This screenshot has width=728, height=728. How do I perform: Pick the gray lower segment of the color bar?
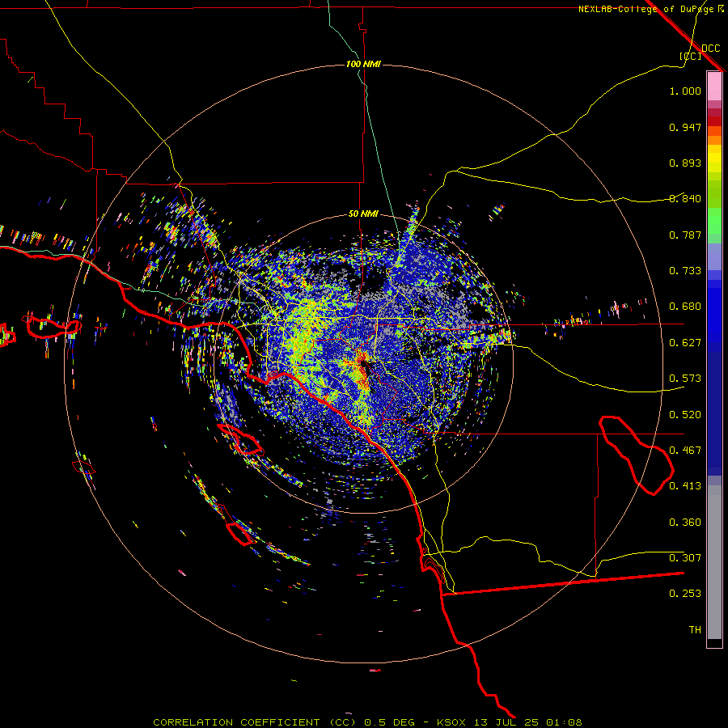pos(714,562)
